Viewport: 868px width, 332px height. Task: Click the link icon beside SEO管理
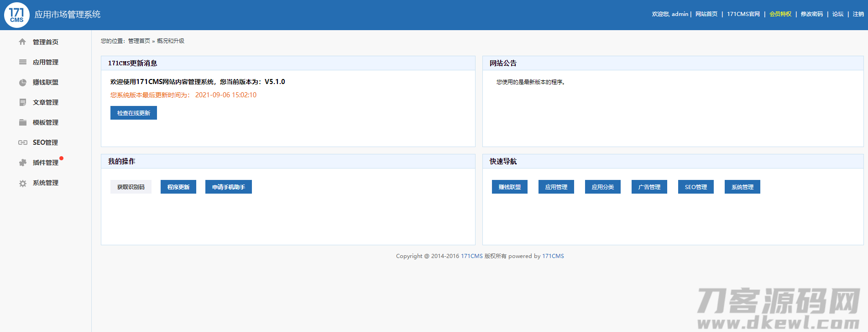click(x=22, y=142)
